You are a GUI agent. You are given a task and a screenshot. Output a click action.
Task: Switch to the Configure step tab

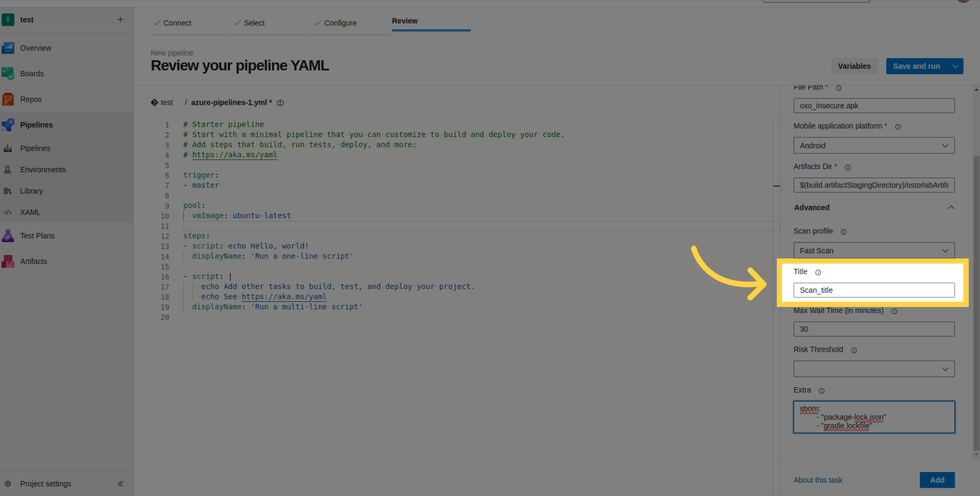click(x=340, y=23)
